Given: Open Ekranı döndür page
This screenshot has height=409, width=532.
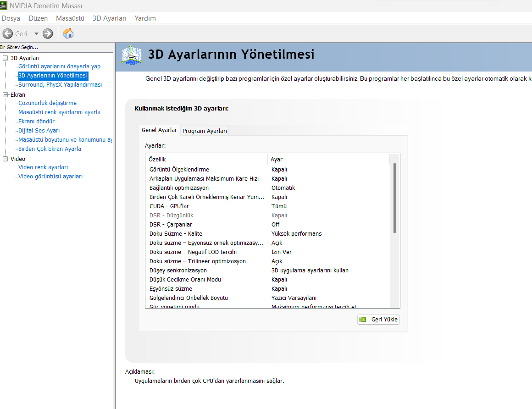Looking at the screenshot, I should point(36,122).
